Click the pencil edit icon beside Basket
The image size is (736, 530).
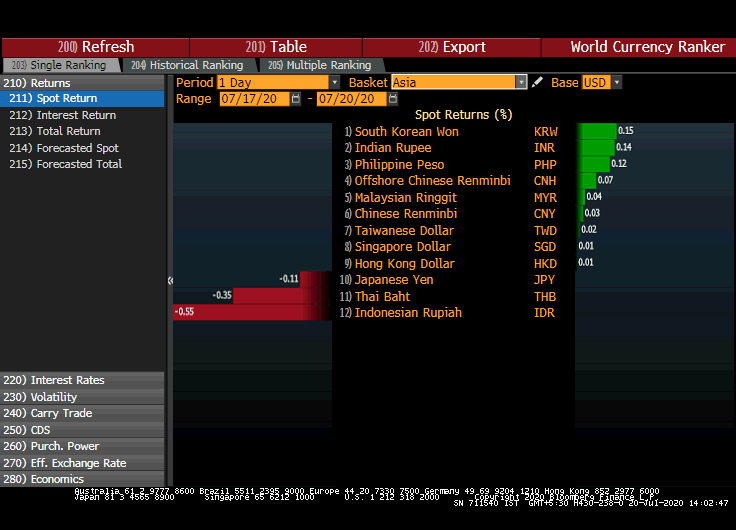tap(537, 82)
